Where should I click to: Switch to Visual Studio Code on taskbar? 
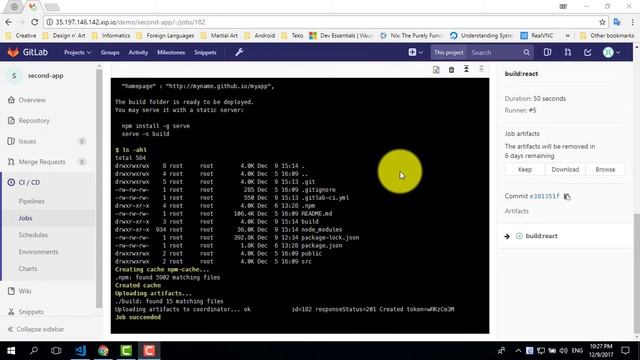tap(80, 351)
